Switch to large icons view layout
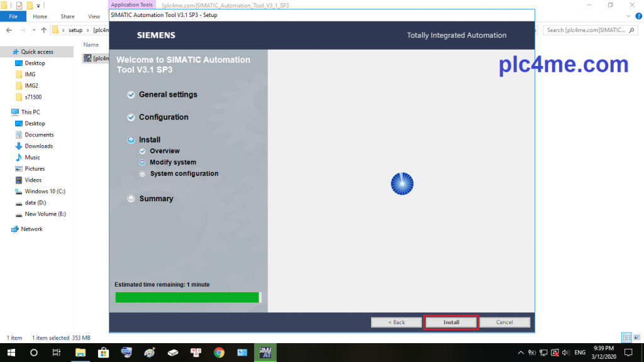The image size is (644, 362). pos(636,337)
